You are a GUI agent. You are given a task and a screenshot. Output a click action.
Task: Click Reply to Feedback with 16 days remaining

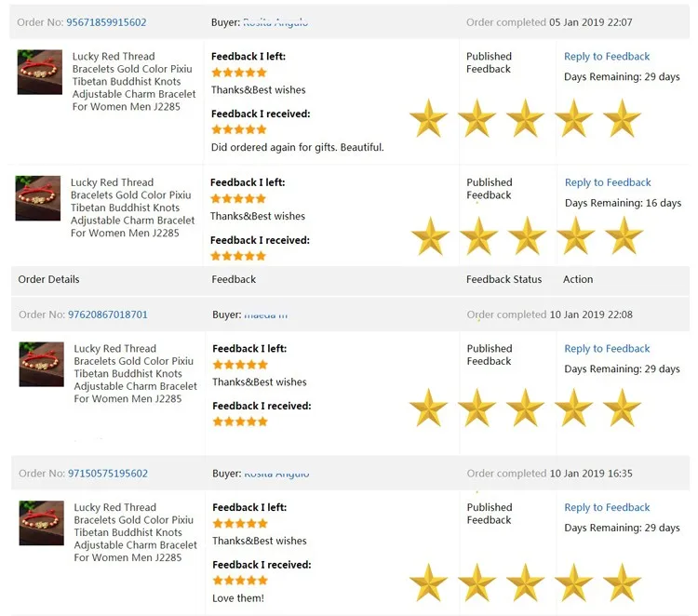tap(608, 182)
